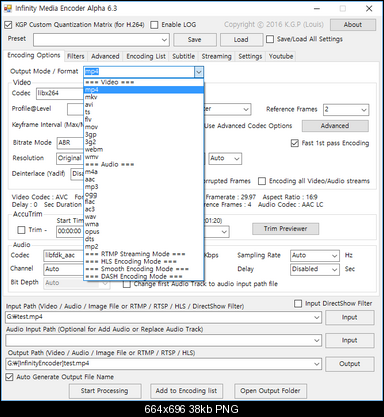
Task: Click Start Processing button
Action: pos(105,391)
